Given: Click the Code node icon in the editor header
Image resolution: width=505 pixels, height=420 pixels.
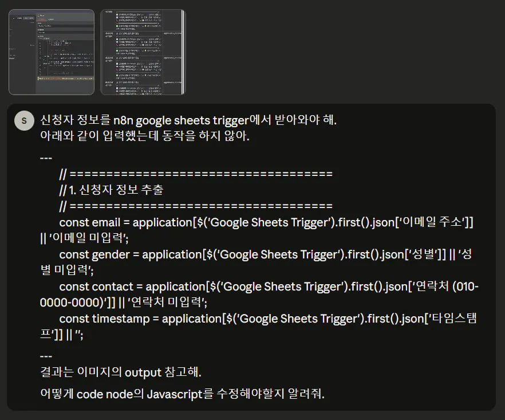Looking at the screenshot, I should coord(39,15).
